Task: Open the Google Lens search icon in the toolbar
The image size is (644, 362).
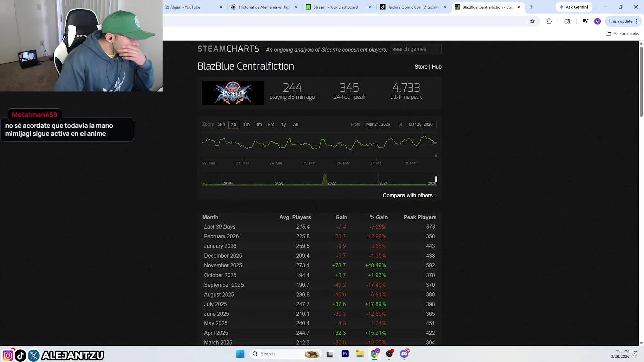Action: pos(567,21)
